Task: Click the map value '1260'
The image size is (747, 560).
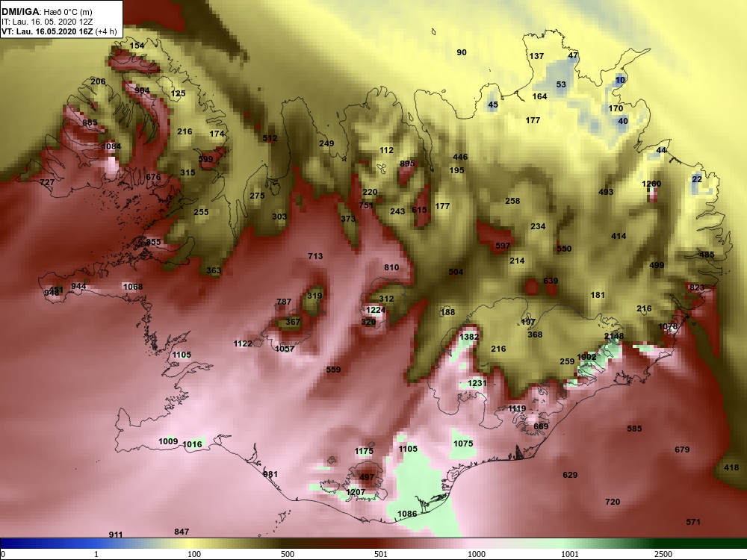Action: coord(651,184)
